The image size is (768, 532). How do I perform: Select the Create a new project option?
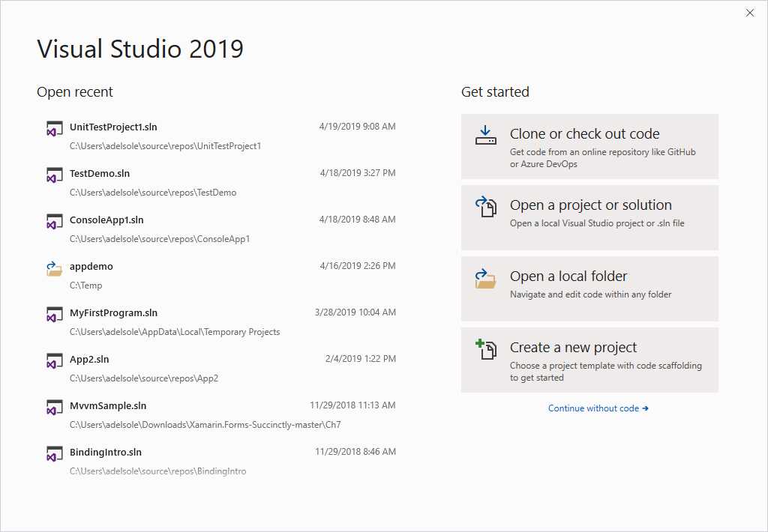tap(589, 360)
